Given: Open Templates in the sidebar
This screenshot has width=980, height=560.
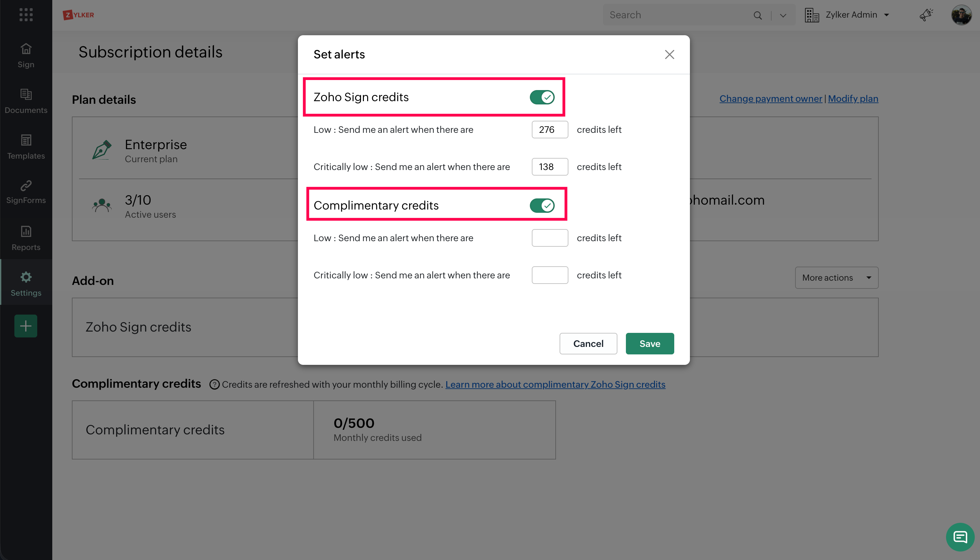Looking at the screenshot, I should tap(26, 147).
